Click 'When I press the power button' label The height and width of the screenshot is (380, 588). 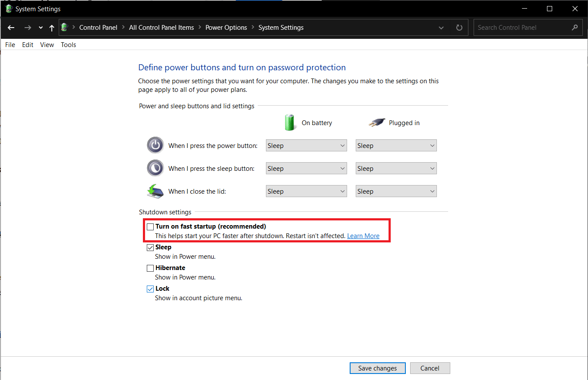[x=213, y=146]
